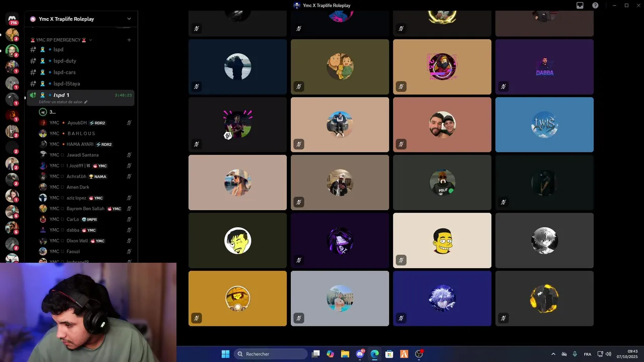The height and width of the screenshot is (362, 644).
Task: Open OBS icon with red dot in taskbar
Action: (x=419, y=354)
